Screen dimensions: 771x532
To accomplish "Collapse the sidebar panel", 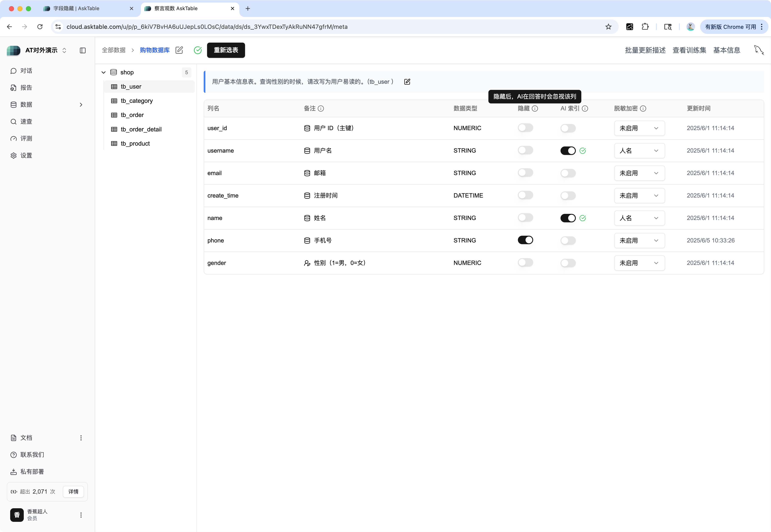I will click(x=82, y=50).
